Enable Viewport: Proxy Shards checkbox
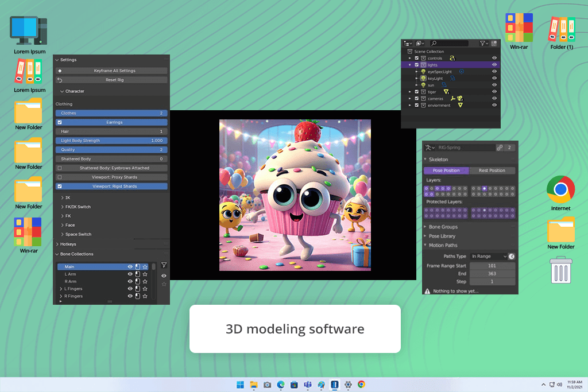 [x=60, y=177]
